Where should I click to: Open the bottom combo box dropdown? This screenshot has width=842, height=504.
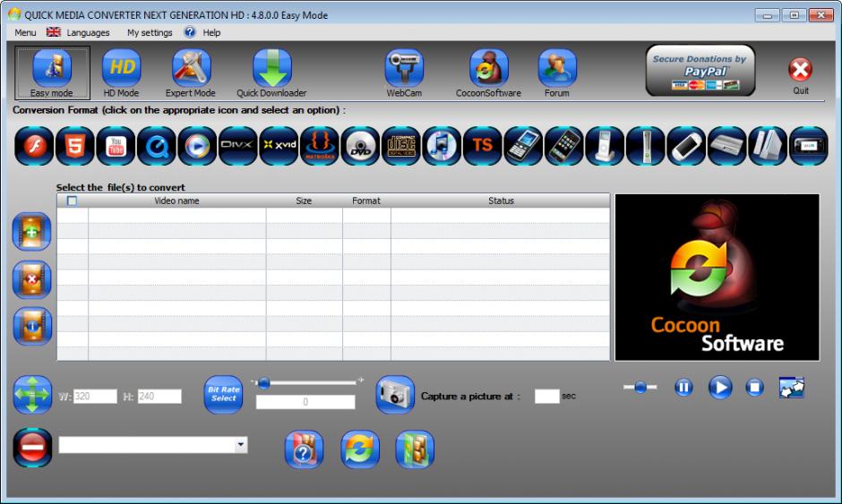tap(241, 444)
